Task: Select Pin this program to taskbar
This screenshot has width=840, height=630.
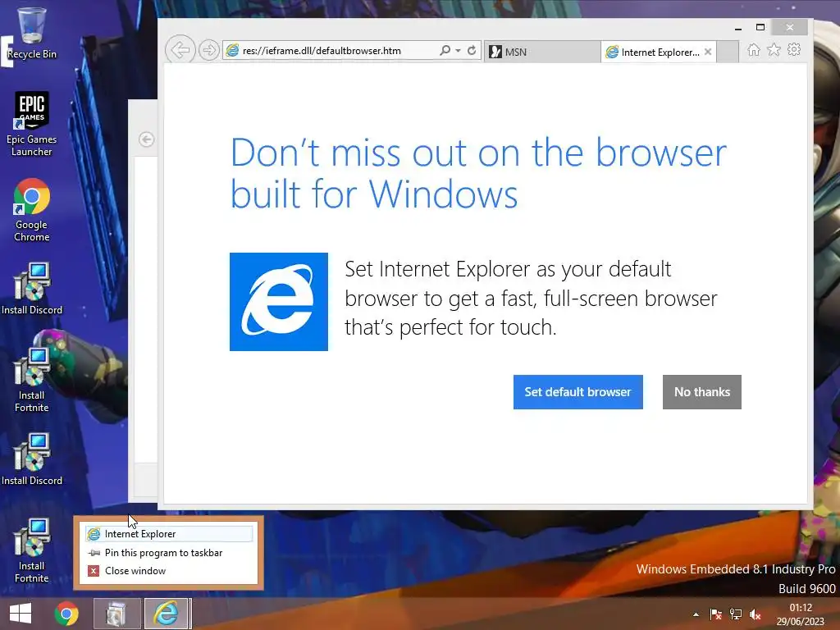Action: [x=169, y=552]
